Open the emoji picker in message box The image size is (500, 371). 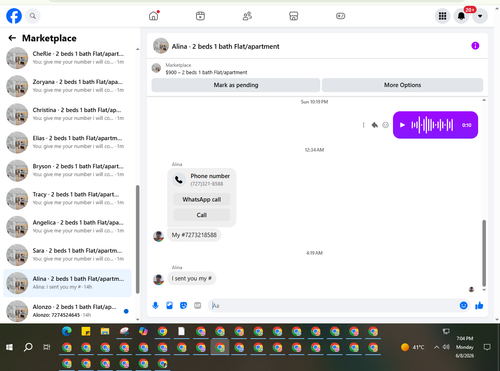[x=463, y=305]
